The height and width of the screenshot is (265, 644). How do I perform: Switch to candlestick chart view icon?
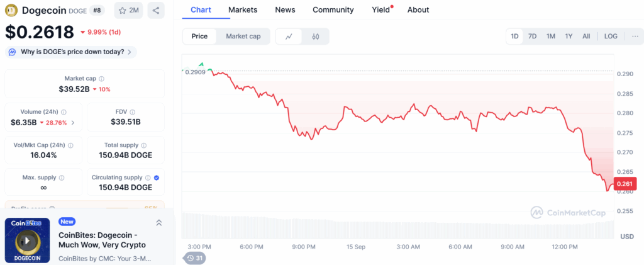[x=316, y=37]
